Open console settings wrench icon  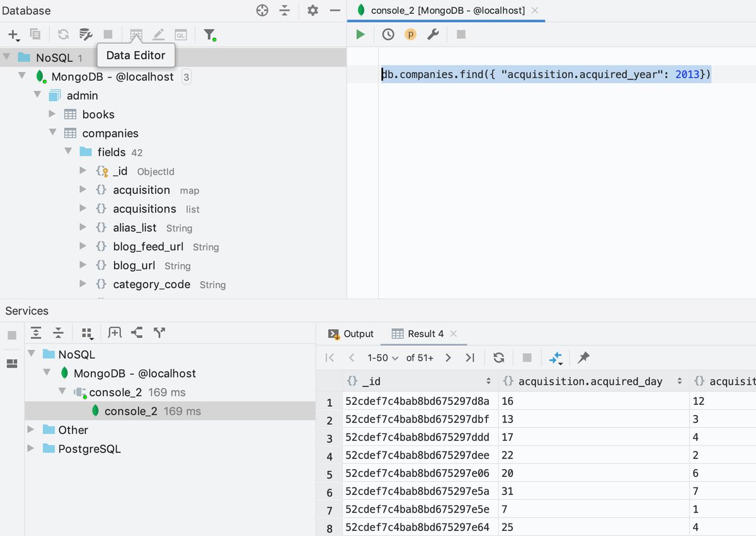tap(433, 34)
